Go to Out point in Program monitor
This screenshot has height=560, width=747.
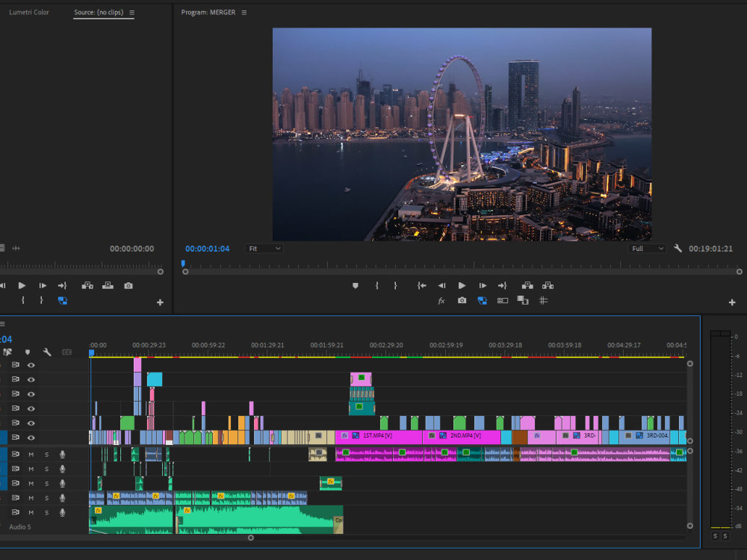503,286
